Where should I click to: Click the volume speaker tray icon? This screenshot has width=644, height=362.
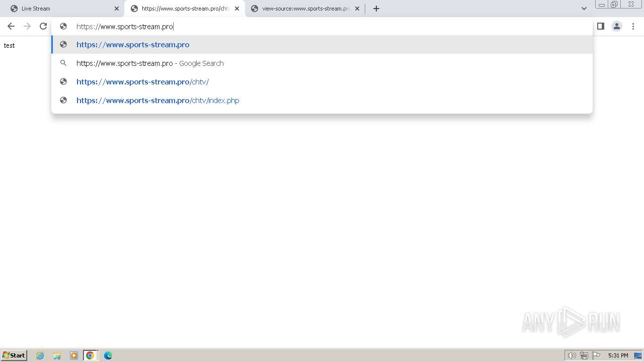click(572, 355)
